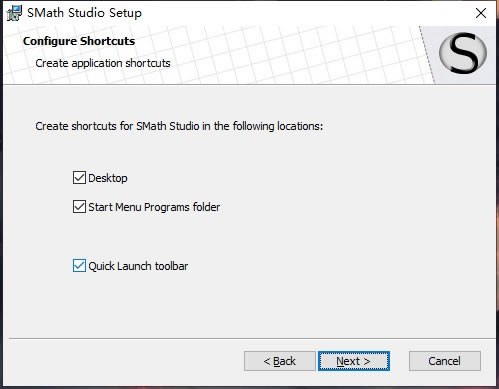499x389 pixels.
Task: Click the empty title bar area left of close
Action: point(300,13)
